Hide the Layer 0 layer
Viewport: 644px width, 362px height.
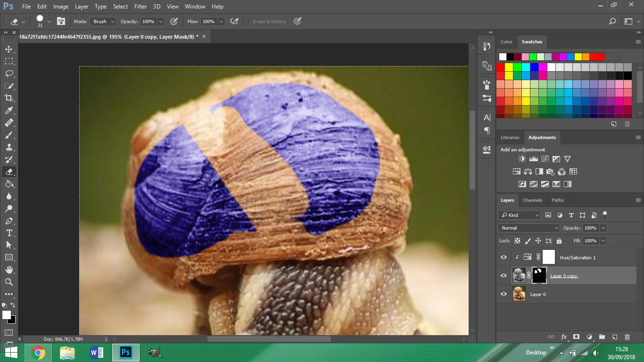click(504, 294)
